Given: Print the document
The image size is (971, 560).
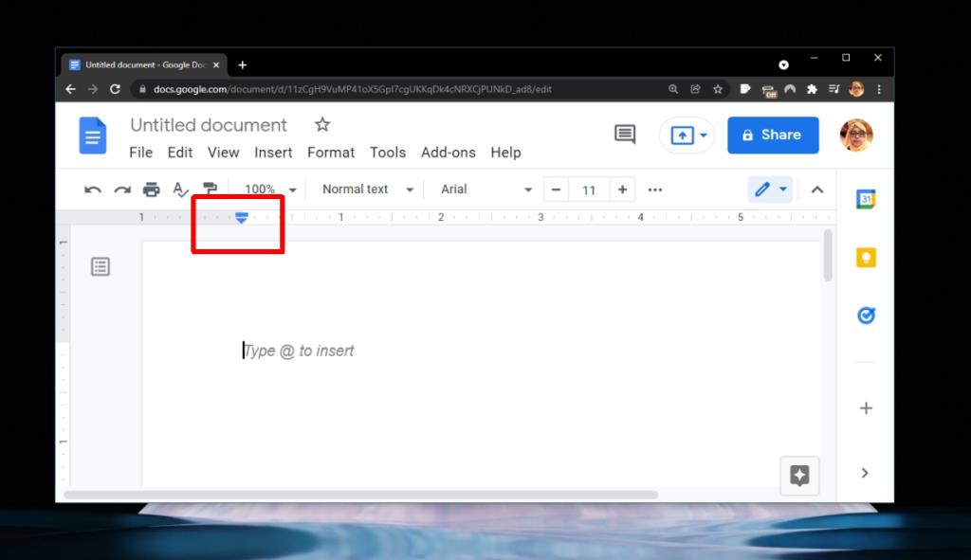Looking at the screenshot, I should click(x=152, y=190).
